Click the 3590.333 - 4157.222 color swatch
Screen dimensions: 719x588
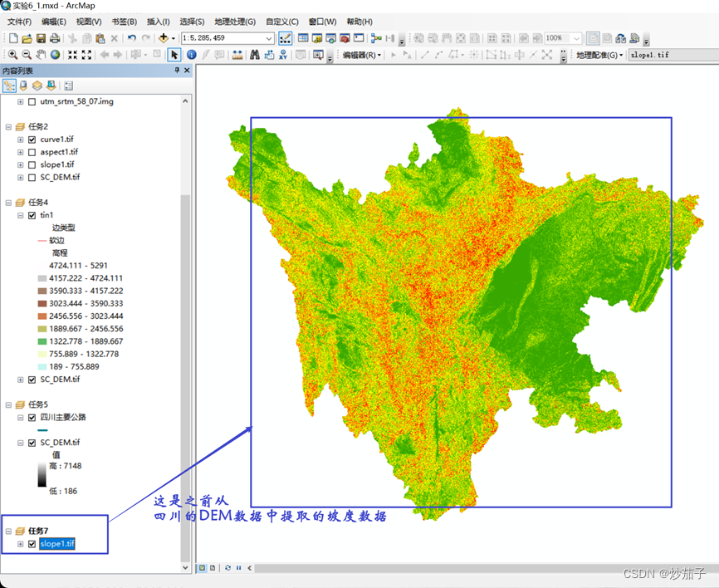[x=42, y=291]
